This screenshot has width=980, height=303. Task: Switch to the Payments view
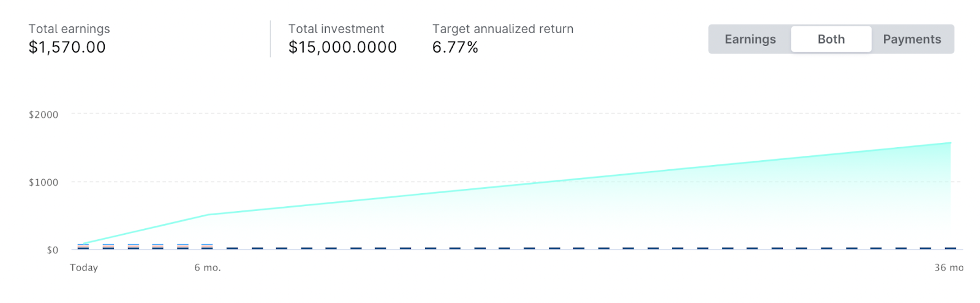(x=911, y=39)
